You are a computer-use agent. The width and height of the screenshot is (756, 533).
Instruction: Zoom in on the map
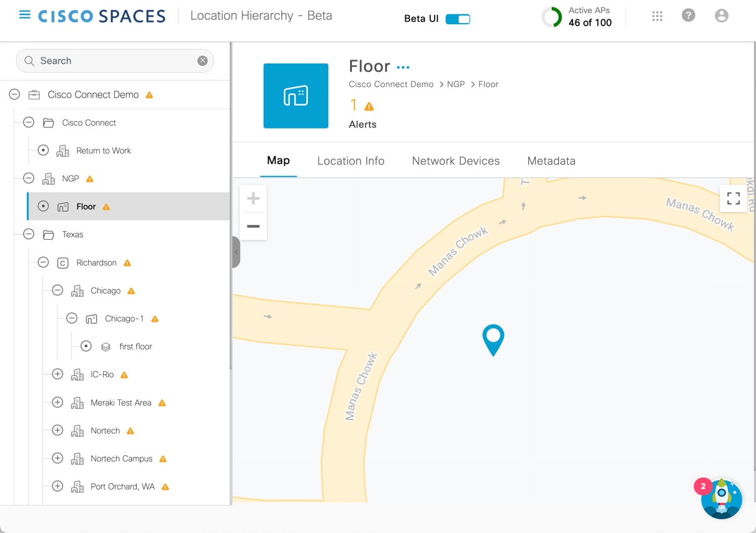(253, 199)
